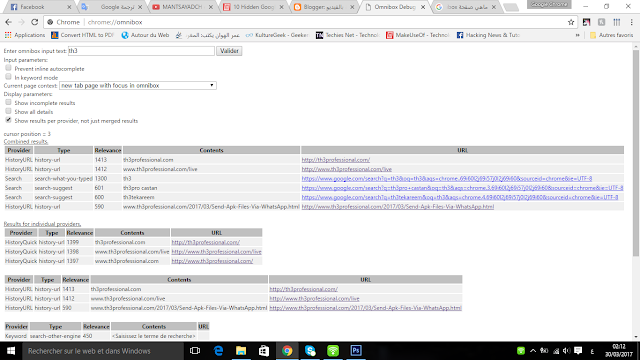Show hidden bookmarks via the overflow chevron
Screen dimensions: 640x360
point(578,35)
